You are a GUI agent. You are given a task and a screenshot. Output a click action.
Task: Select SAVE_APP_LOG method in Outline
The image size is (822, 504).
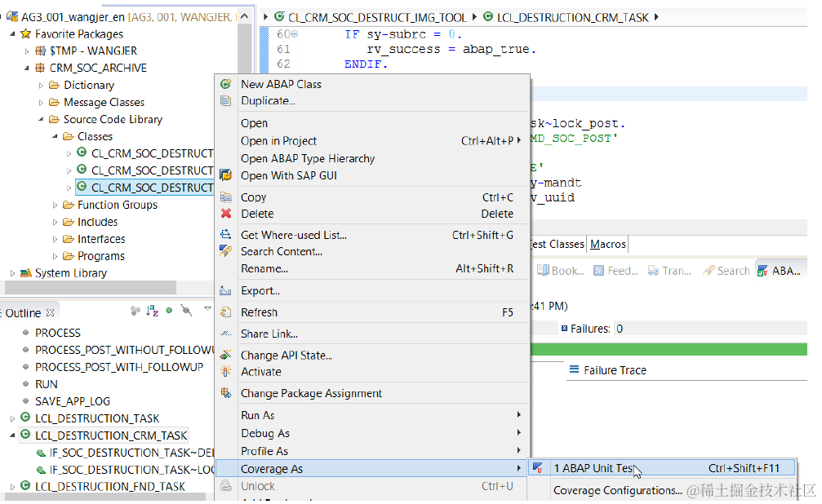tap(73, 401)
